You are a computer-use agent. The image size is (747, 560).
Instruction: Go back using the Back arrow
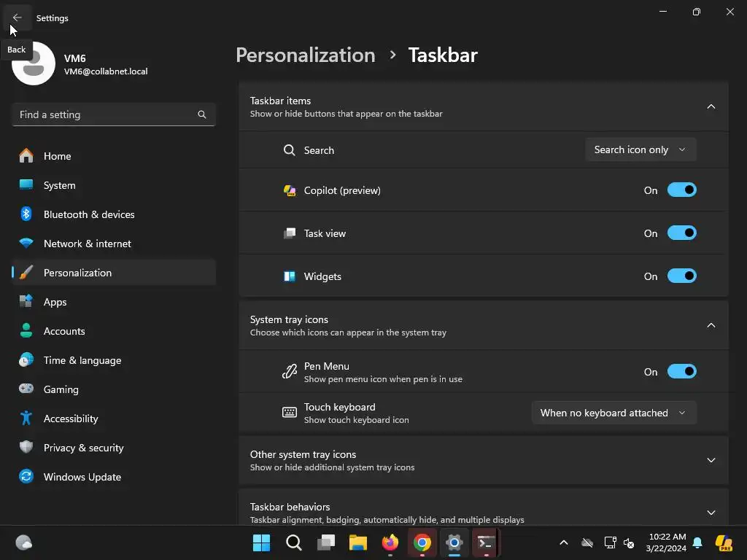tap(18, 17)
